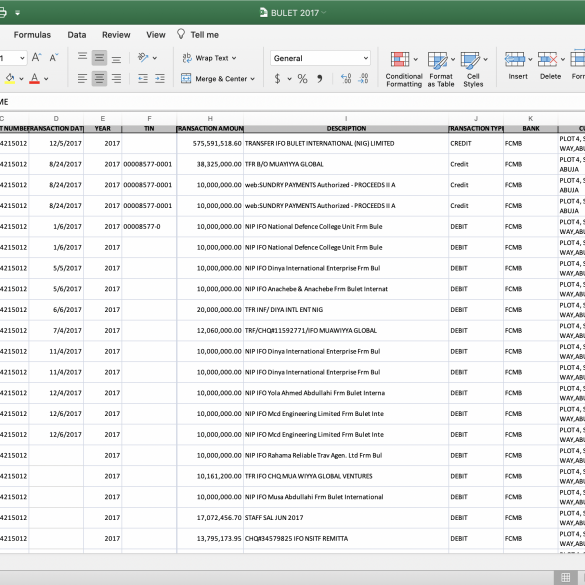This screenshot has height=585, width=585.
Task: Decrease decimal places
Action: tap(363, 78)
